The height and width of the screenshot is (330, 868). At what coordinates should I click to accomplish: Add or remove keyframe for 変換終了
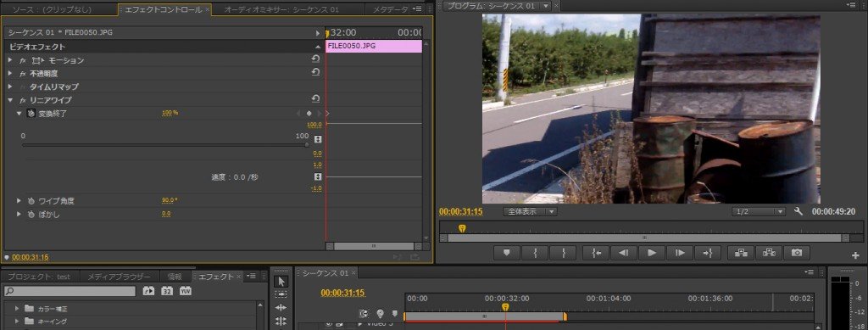[x=309, y=114]
